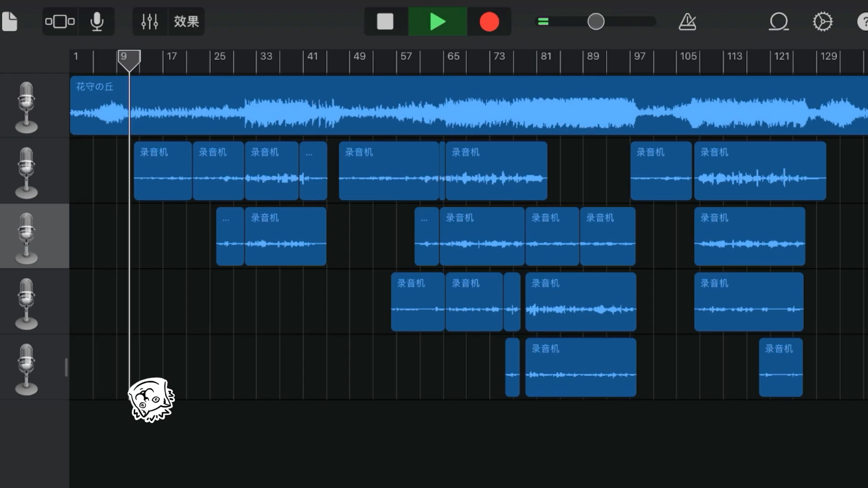868x488 pixels.
Task: Select track three 录音机 region after bar 105
Action: pos(750,236)
